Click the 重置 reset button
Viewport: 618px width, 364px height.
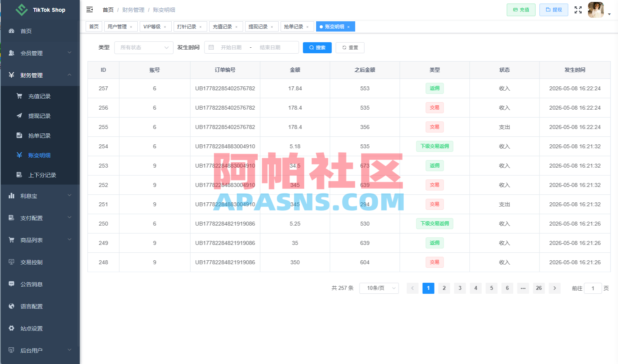pyautogui.click(x=350, y=48)
